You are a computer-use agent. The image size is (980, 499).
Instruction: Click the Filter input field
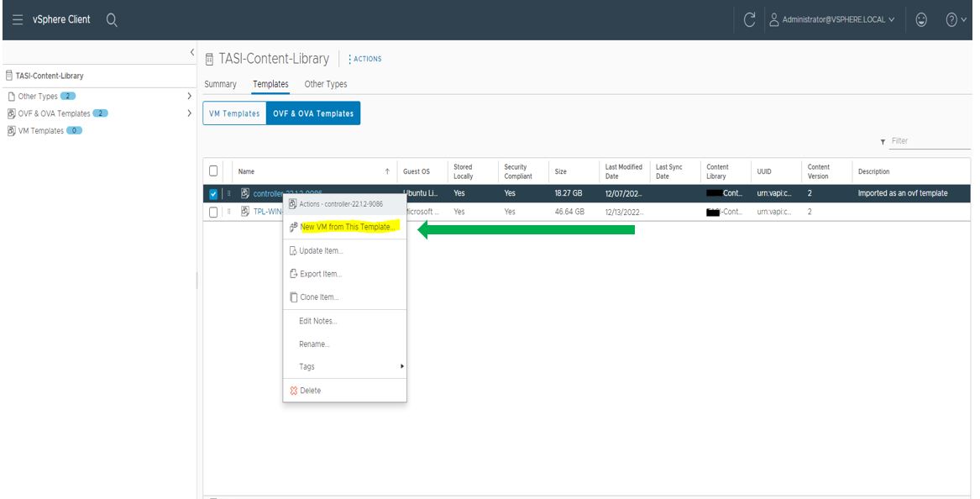930,141
